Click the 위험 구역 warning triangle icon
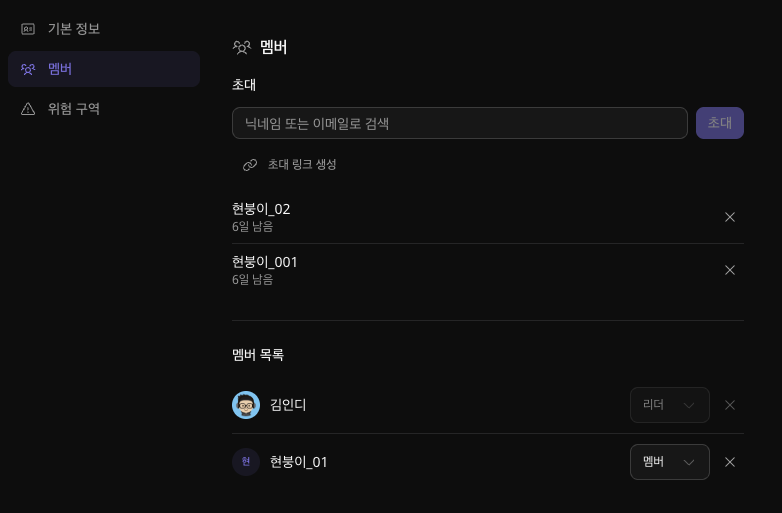This screenshot has width=782, height=513. point(28,109)
